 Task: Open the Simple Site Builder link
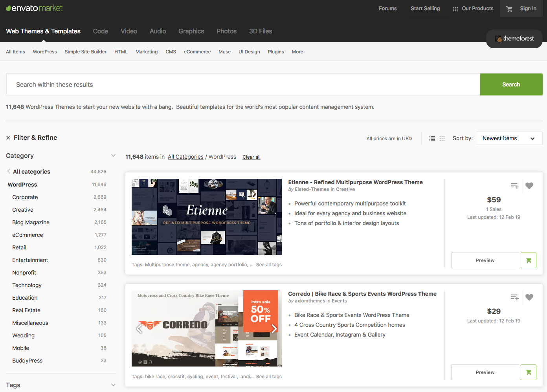tap(86, 52)
